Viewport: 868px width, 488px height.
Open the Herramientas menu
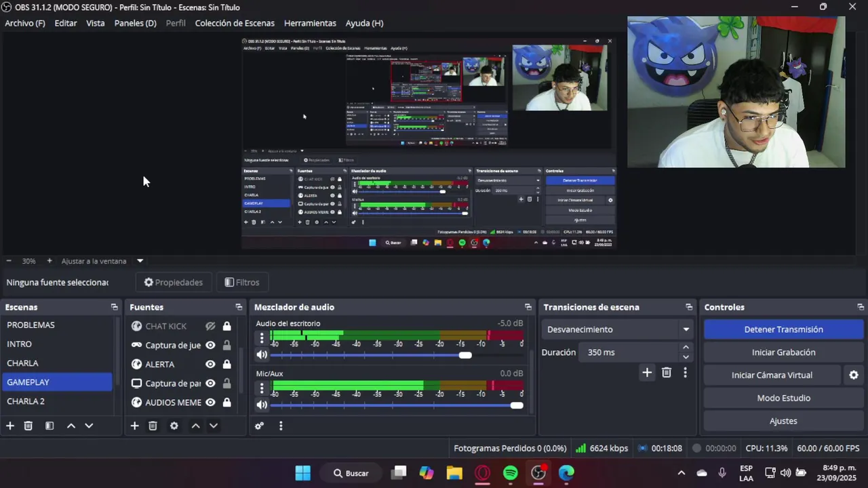pyautogui.click(x=310, y=23)
